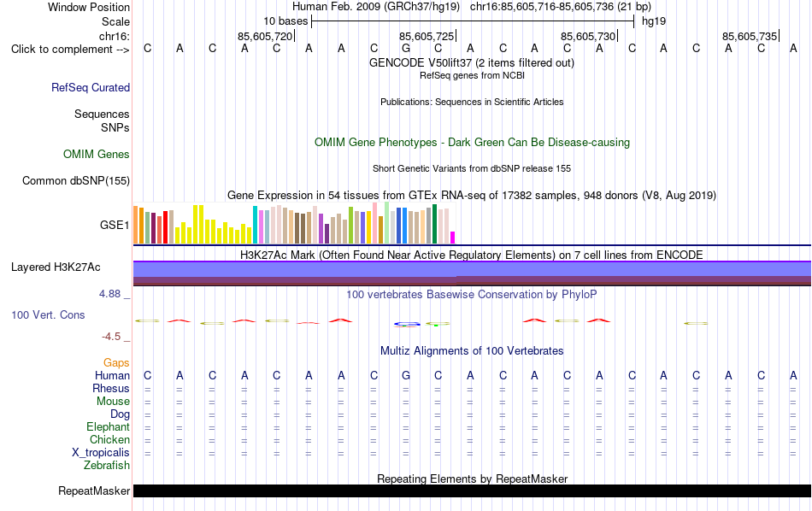Viewport: 812px width, 511px height.
Task: Select the Common dbSNP(155) track label
Action: pyautogui.click(x=75, y=180)
